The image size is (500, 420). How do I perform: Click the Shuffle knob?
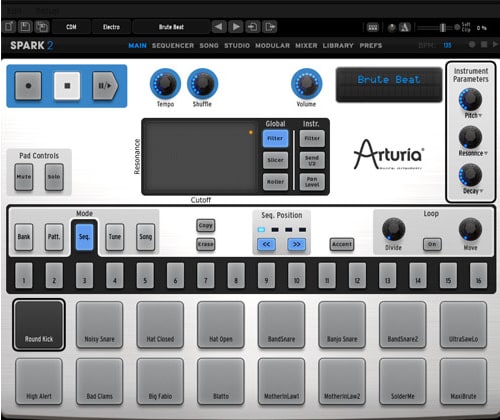202,84
